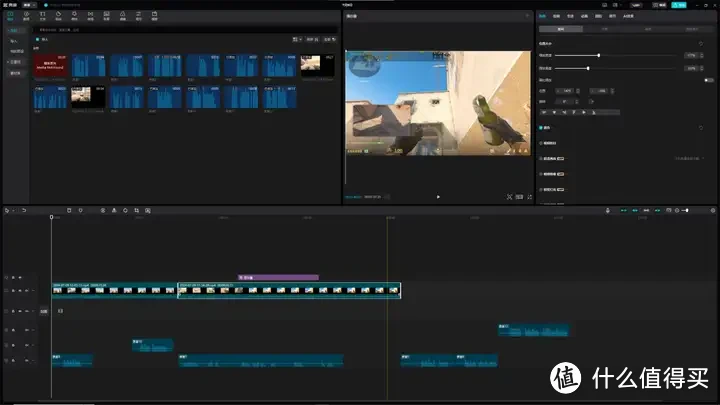Click the rotate ninety degrees icon
Screen dimensions: 720x405
tap(591, 101)
